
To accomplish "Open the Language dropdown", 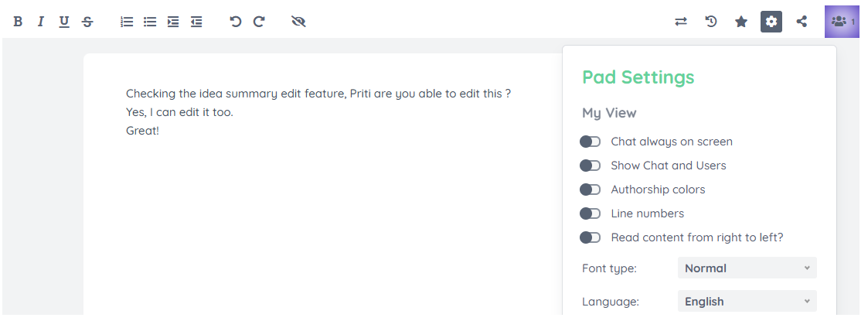I will tap(747, 302).
